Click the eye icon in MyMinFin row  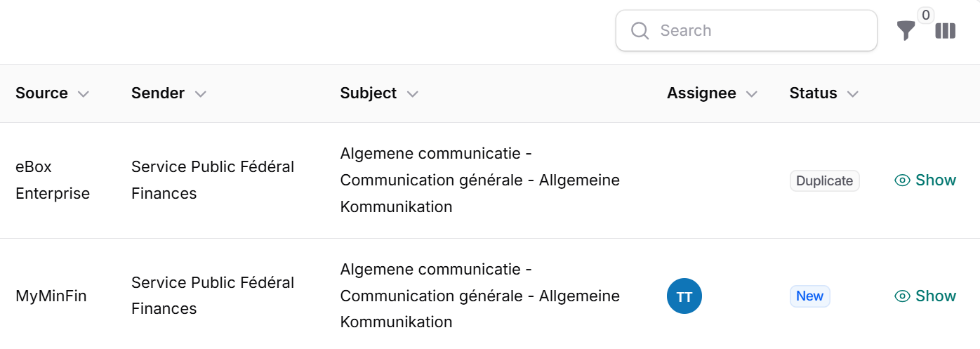pyautogui.click(x=902, y=296)
